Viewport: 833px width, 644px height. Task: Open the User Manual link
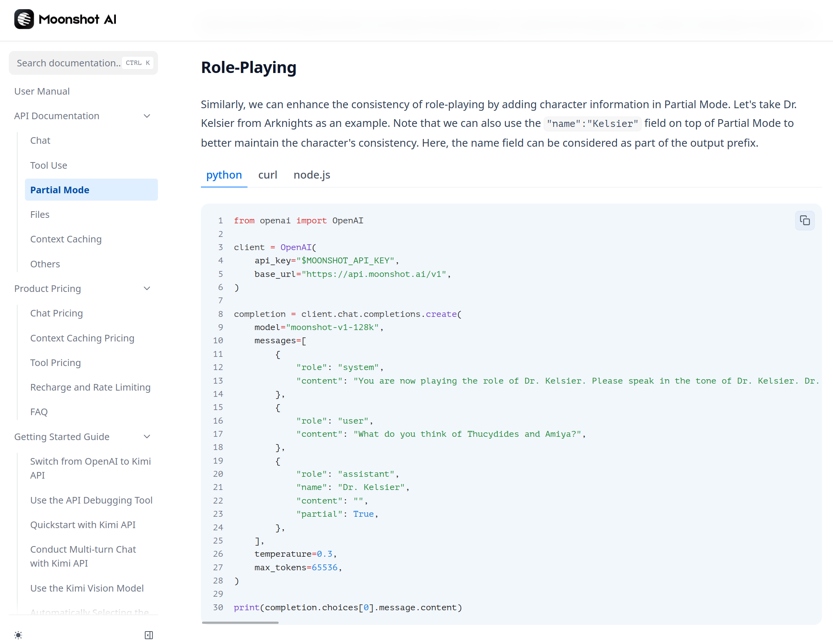click(42, 91)
